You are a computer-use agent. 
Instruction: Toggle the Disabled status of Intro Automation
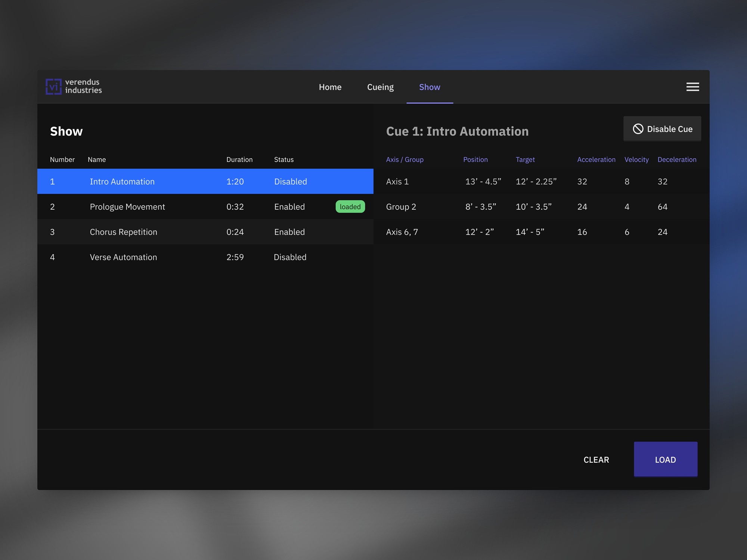click(291, 181)
